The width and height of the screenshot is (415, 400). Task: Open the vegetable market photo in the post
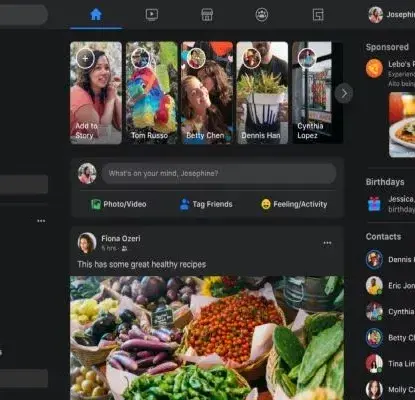[207, 338]
